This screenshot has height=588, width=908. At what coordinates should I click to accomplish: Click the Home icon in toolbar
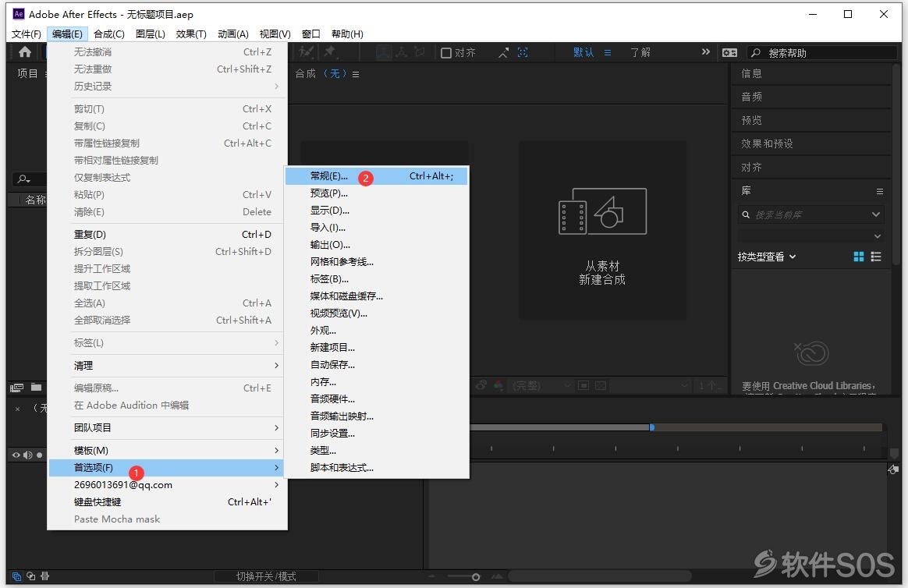click(24, 52)
